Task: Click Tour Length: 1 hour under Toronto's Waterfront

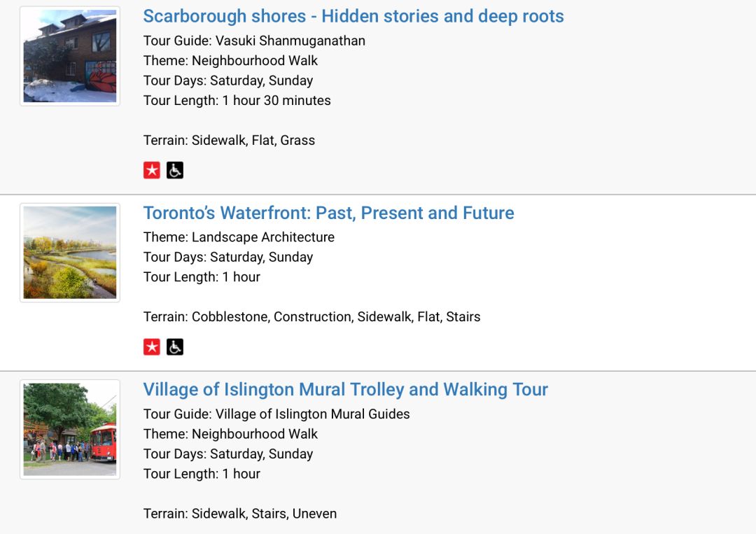Action: pyautogui.click(x=202, y=277)
